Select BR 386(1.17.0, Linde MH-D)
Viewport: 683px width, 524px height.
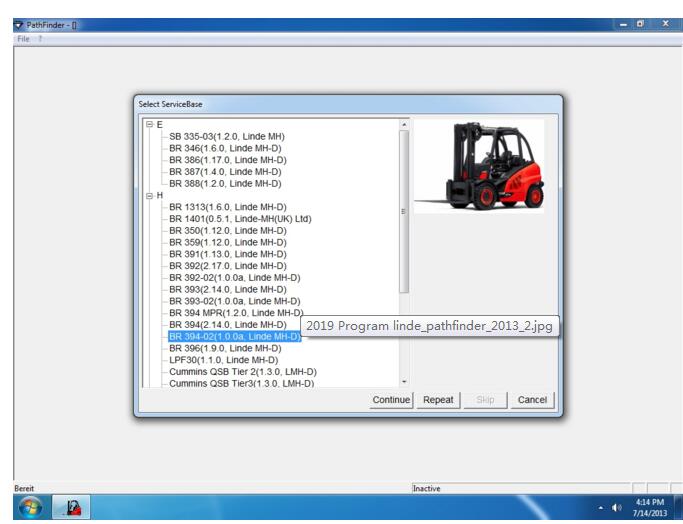[x=228, y=160]
